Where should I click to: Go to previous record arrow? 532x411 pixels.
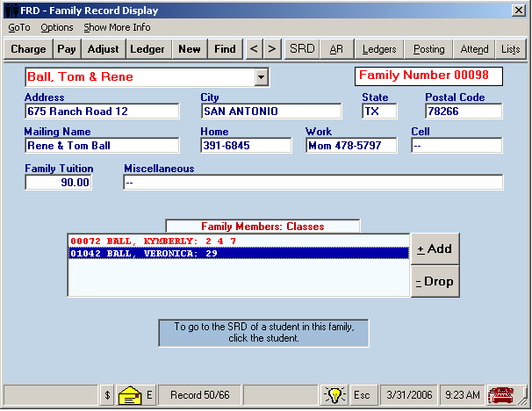point(254,49)
